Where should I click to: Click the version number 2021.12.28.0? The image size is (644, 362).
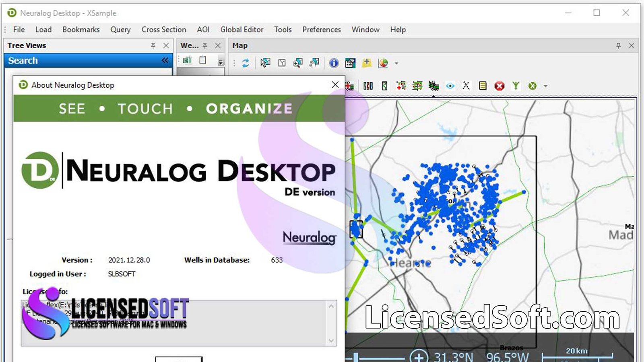click(129, 260)
